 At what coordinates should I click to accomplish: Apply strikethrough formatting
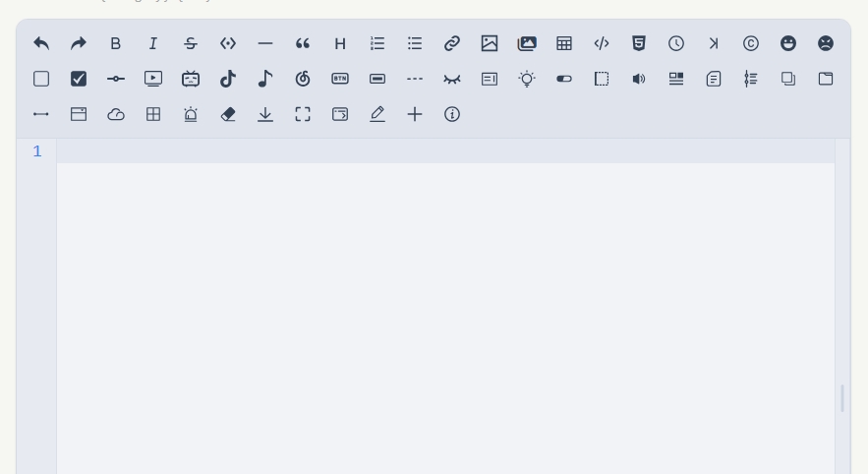coord(191,43)
